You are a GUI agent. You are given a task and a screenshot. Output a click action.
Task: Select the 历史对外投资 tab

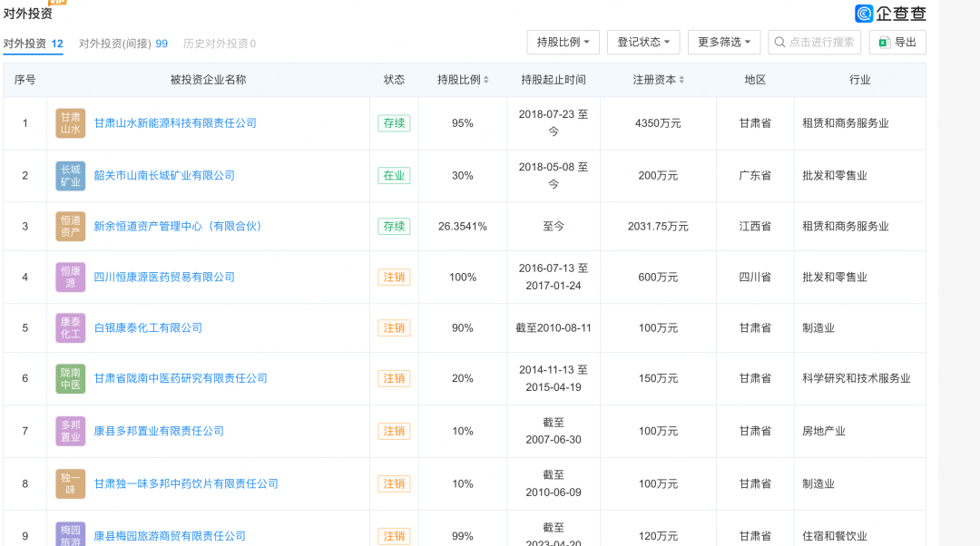pos(219,44)
